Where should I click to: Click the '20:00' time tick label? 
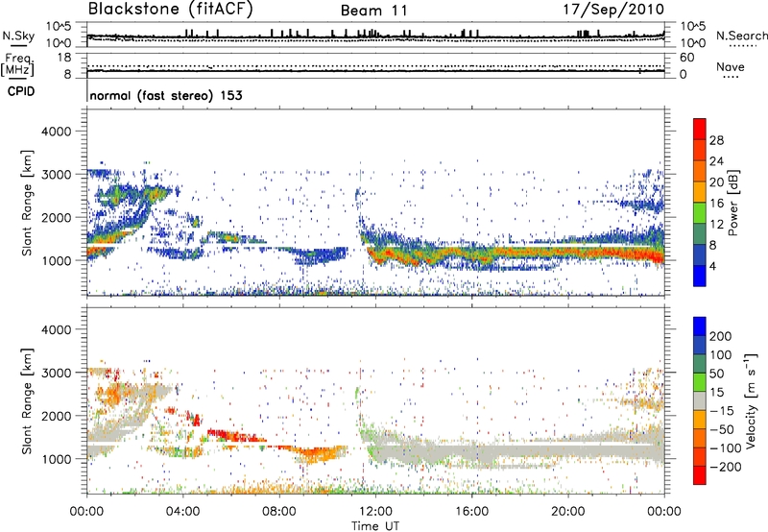click(567, 512)
